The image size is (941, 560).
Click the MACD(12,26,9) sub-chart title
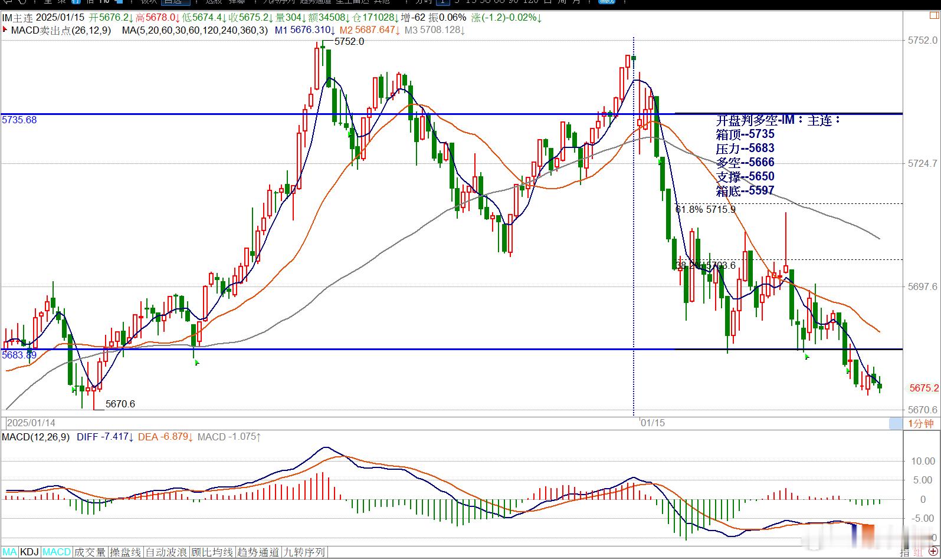tap(36, 437)
